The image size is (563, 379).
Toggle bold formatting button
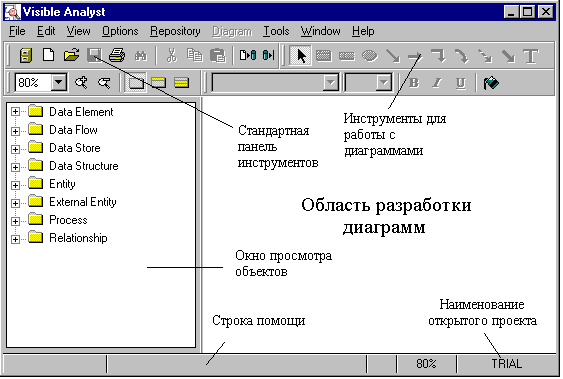click(414, 83)
